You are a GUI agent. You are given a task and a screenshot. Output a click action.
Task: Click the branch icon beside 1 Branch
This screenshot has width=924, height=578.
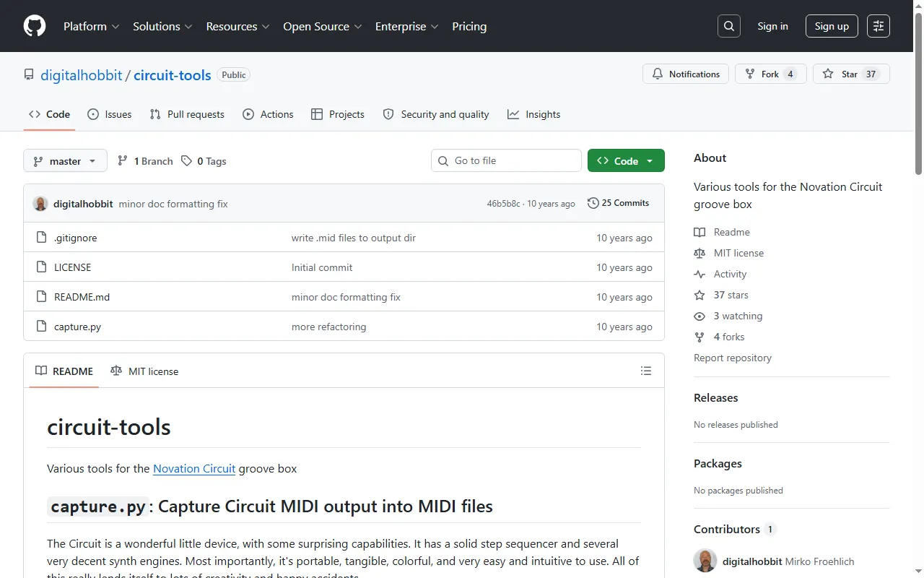[x=123, y=161]
